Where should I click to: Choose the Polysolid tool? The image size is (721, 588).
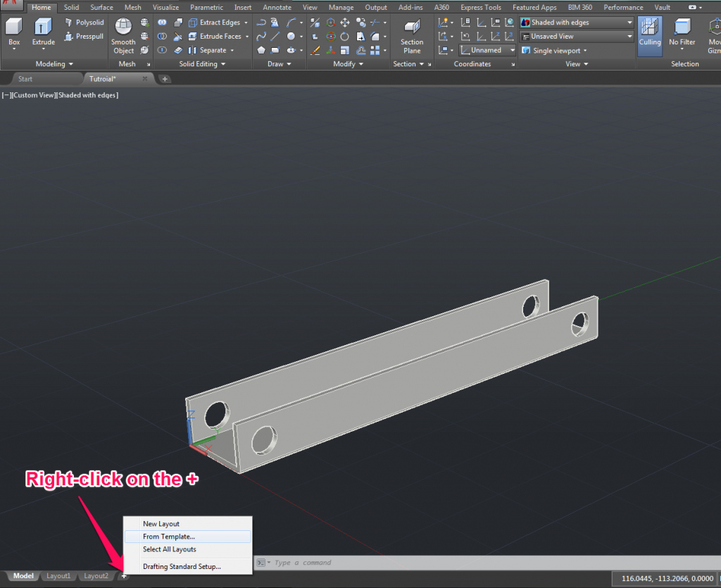84,23
